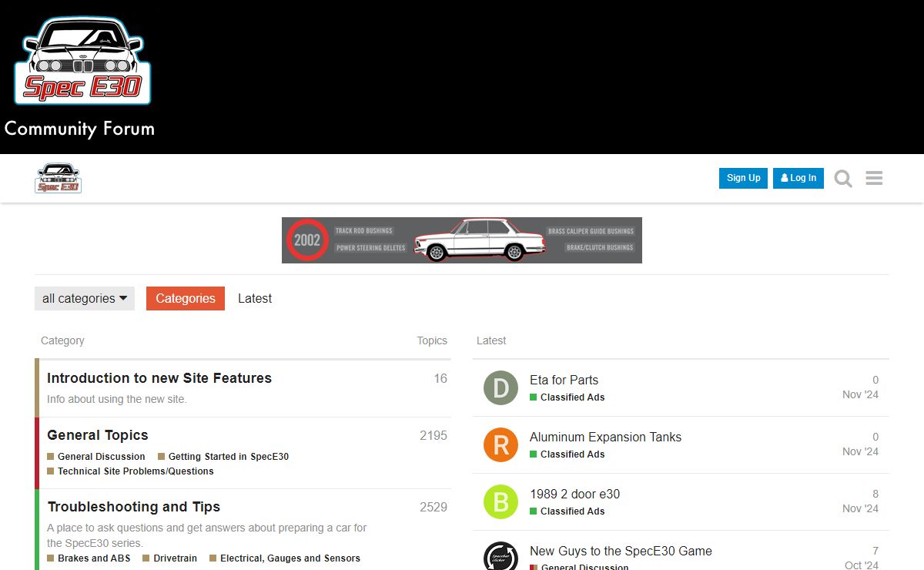
Task: Open Introduction to new Site Features category
Action: point(159,378)
